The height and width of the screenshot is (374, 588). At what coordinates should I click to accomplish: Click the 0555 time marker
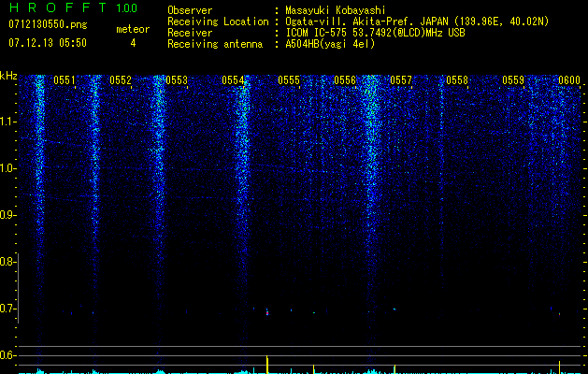click(289, 80)
